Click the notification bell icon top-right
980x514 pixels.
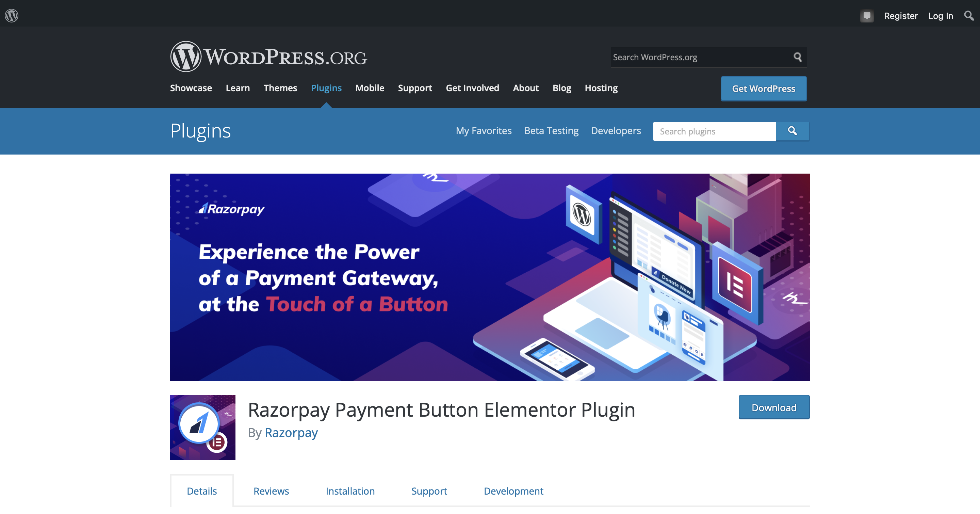pyautogui.click(x=865, y=16)
